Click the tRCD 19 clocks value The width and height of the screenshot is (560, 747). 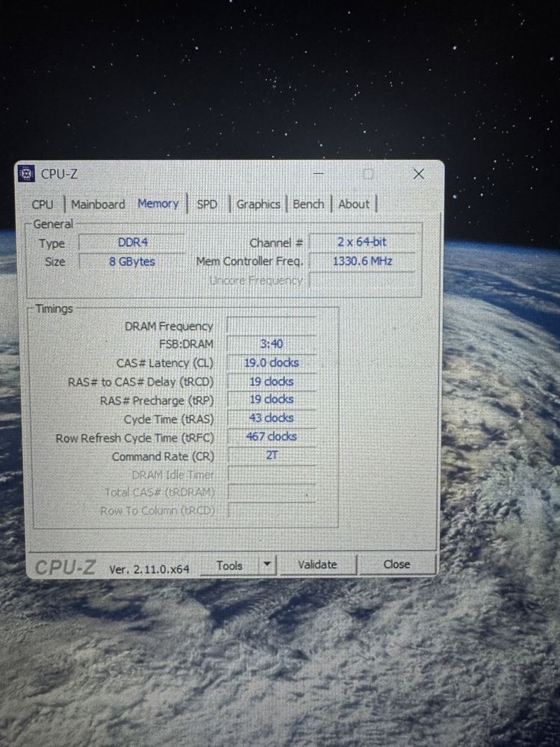272,382
